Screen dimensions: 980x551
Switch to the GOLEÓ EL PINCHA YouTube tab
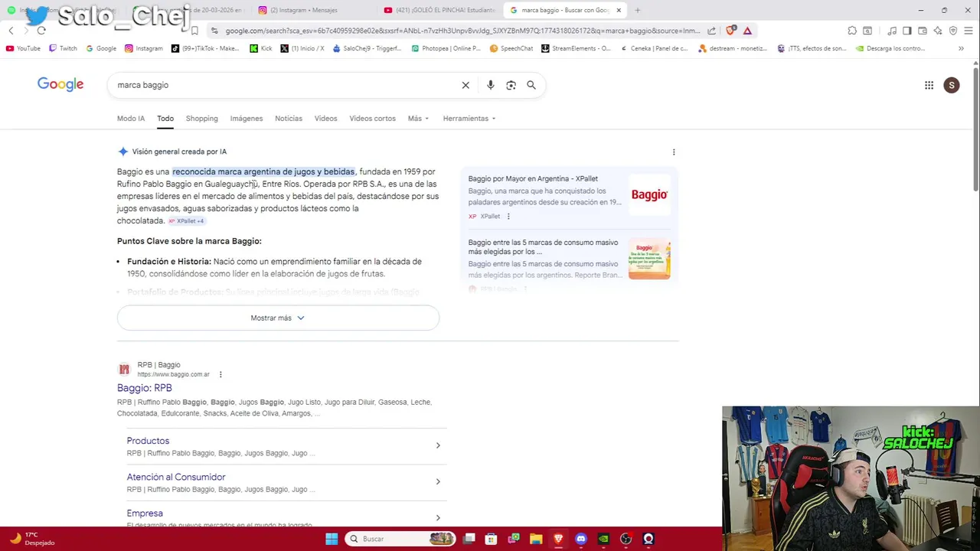pos(439,10)
